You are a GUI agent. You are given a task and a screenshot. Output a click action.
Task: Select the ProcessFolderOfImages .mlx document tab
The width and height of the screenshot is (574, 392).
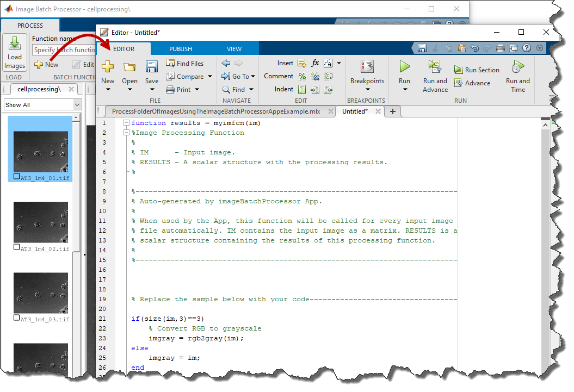tap(216, 111)
